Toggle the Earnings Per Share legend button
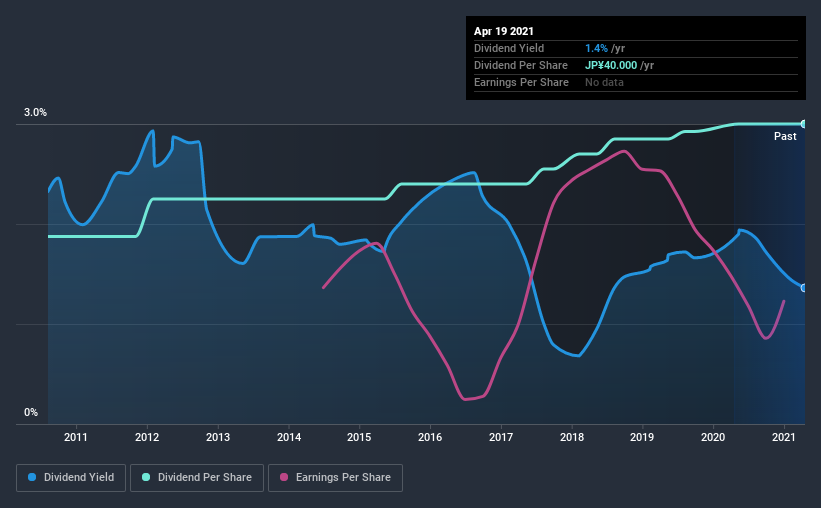Viewport: 821px width, 508px height. [x=336, y=478]
